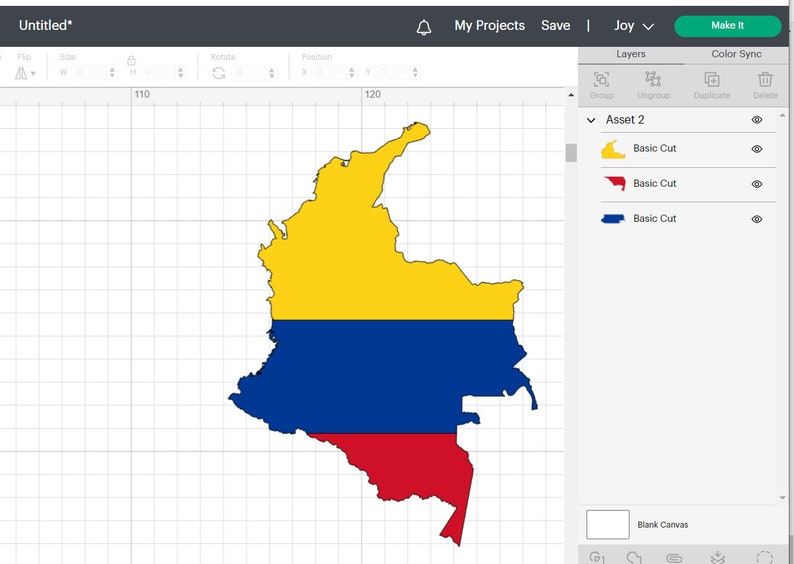Click the Position Y stepper arrows
The image size is (794, 564).
click(415, 72)
